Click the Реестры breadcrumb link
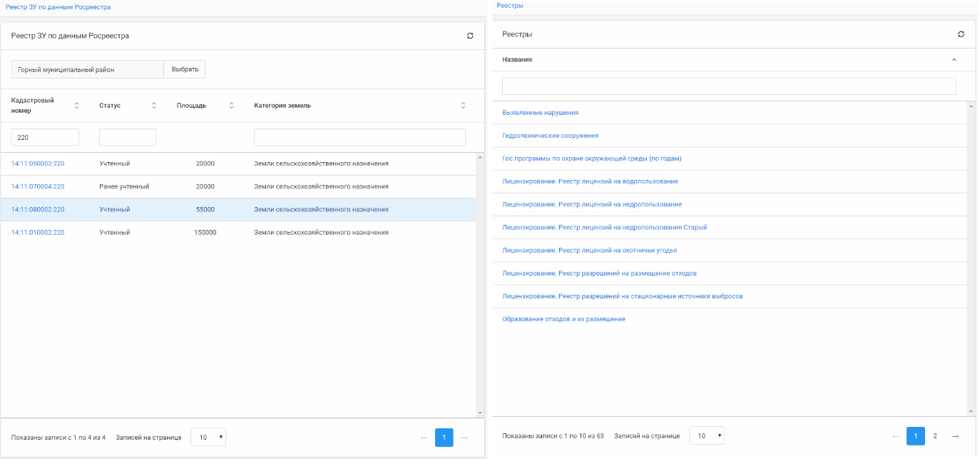The image size is (980, 459). tap(509, 6)
